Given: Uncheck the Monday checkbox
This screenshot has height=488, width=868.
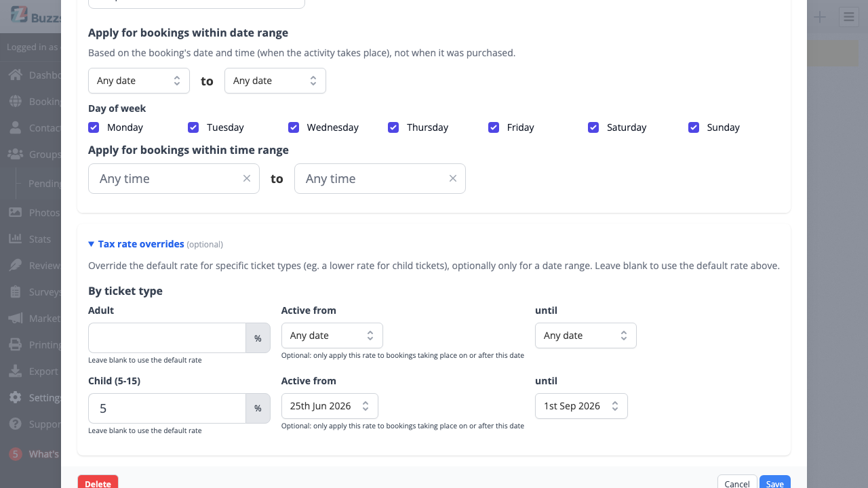Looking at the screenshot, I should pos(94,127).
